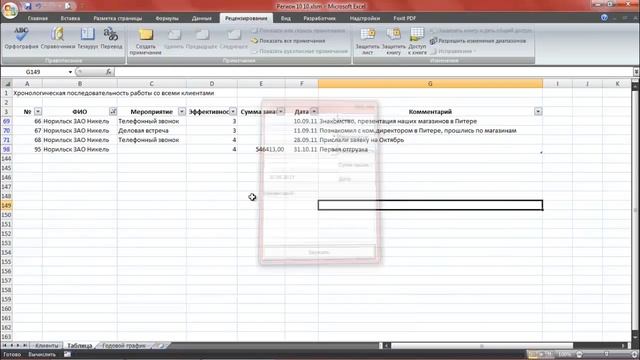Select column G header
Image resolution: width=640 pixels, height=360 pixels.
430,84
